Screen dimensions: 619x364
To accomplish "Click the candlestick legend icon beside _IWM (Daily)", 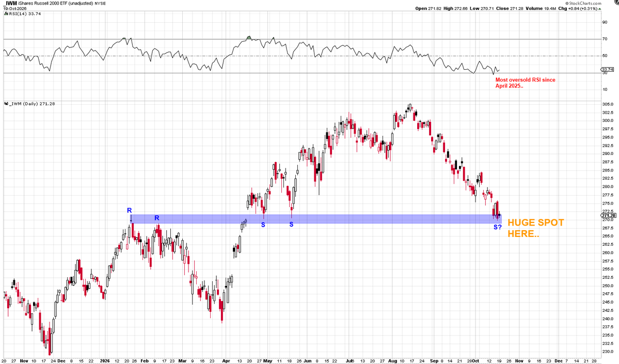I will point(6,104).
